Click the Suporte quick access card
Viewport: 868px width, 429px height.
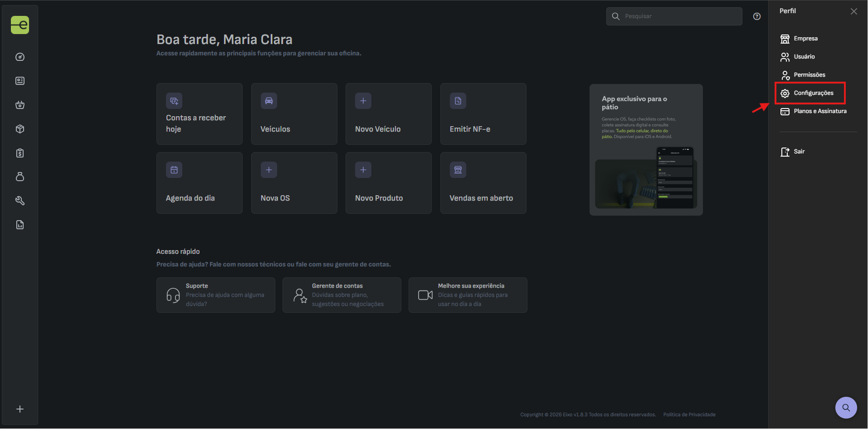(215, 295)
